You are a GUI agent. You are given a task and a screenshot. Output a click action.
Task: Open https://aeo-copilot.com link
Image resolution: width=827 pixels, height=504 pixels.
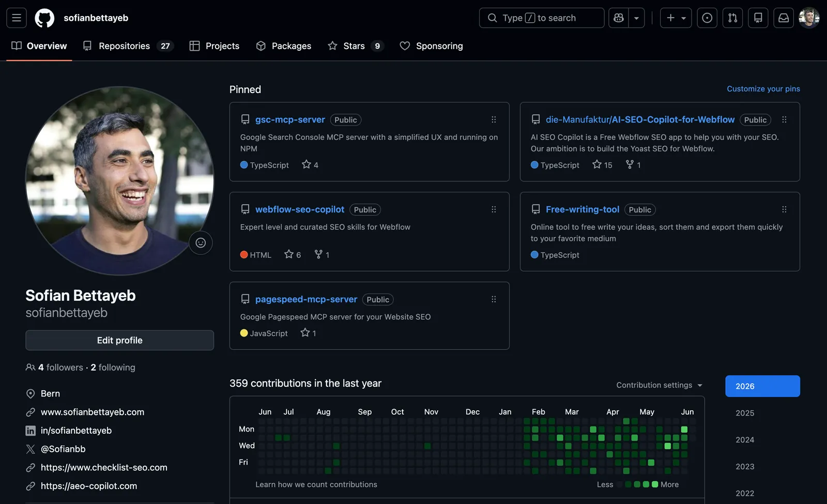(x=89, y=486)
